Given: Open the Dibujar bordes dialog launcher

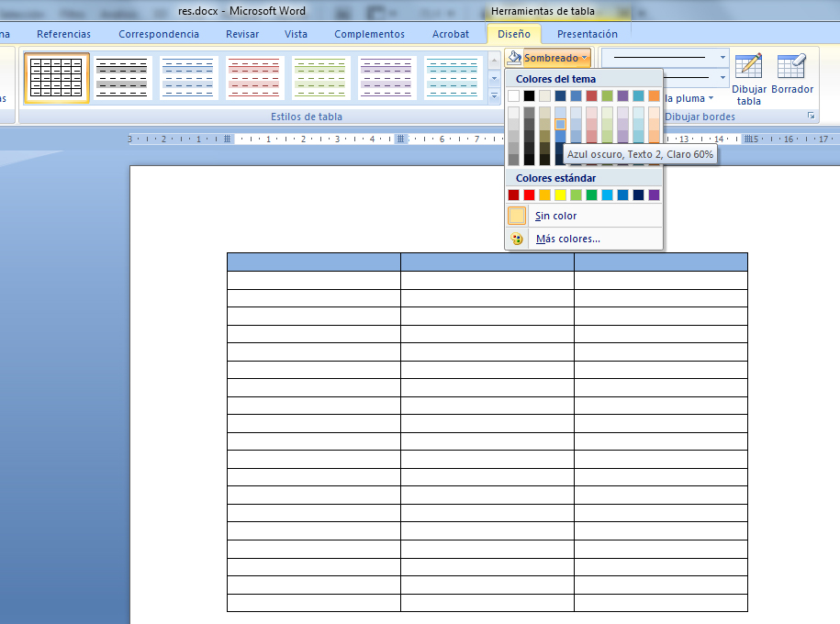Looking at the screenshot, I should coord(812,116).
